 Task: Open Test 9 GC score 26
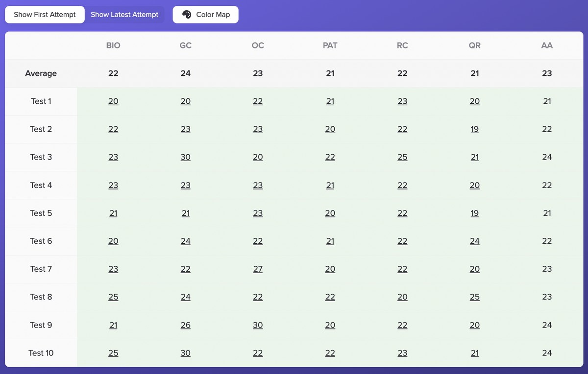pos(186,325)
